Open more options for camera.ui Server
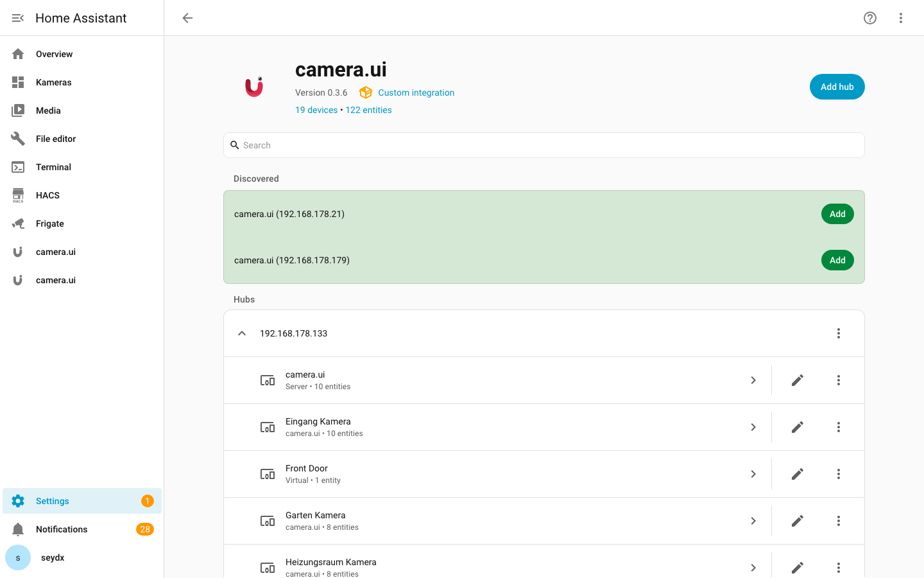The width and height of the screenshot is (924, 578). pyautogui.click(x=839, y=380)
